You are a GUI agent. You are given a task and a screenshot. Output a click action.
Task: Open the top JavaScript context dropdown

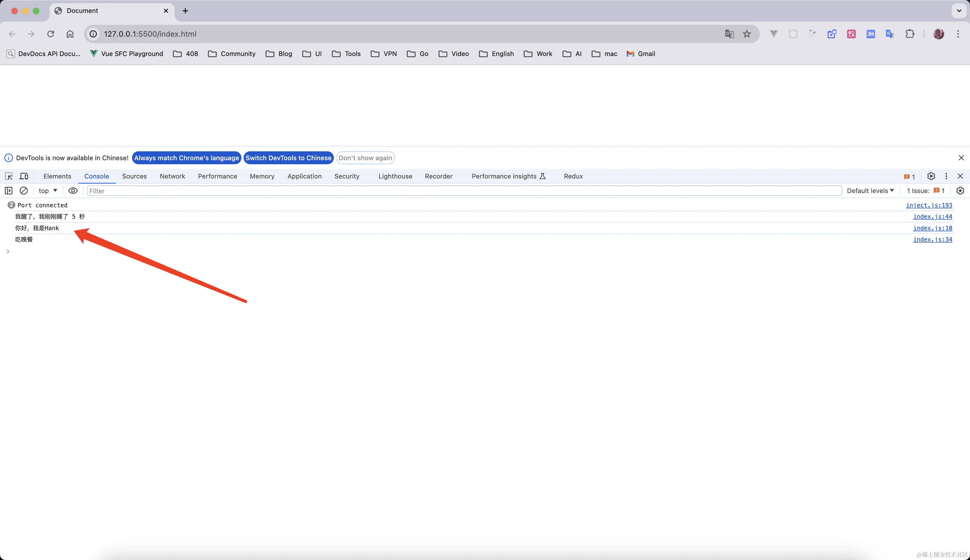coord(48,191)
